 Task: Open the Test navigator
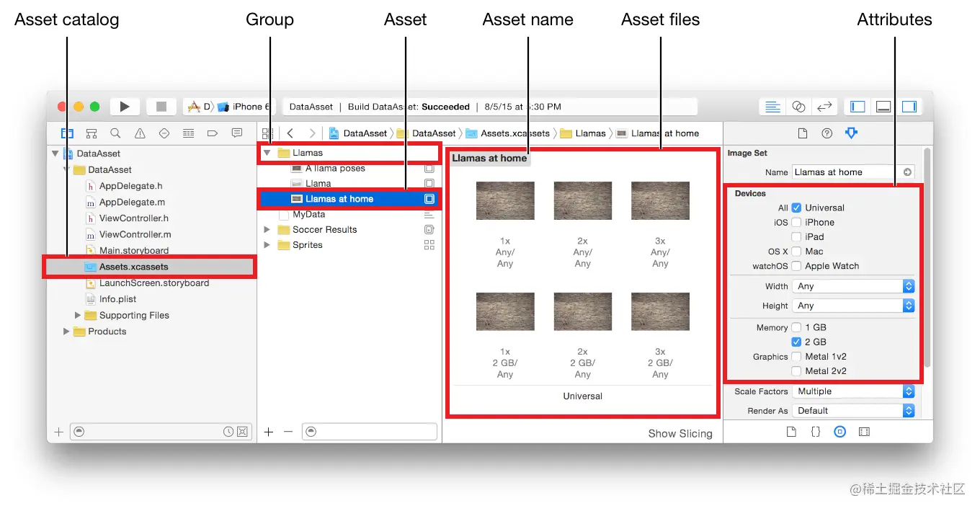point(164,133)
